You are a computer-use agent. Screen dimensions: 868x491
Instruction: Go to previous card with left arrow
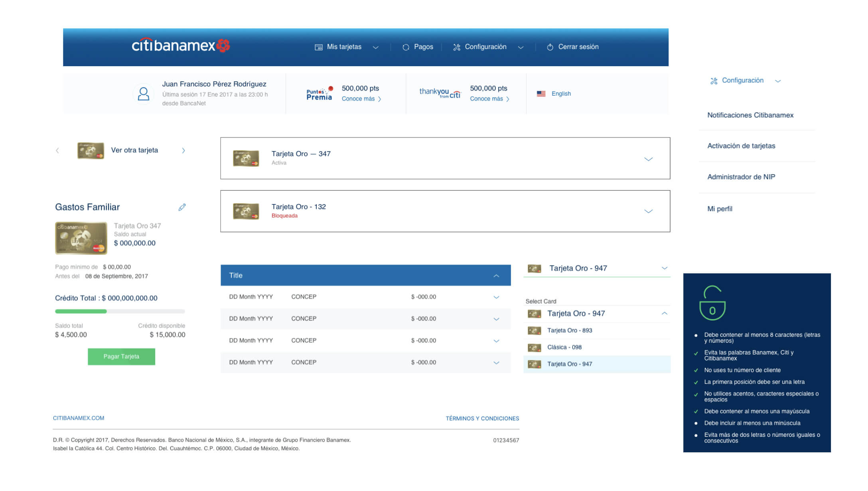pos(57,151)
